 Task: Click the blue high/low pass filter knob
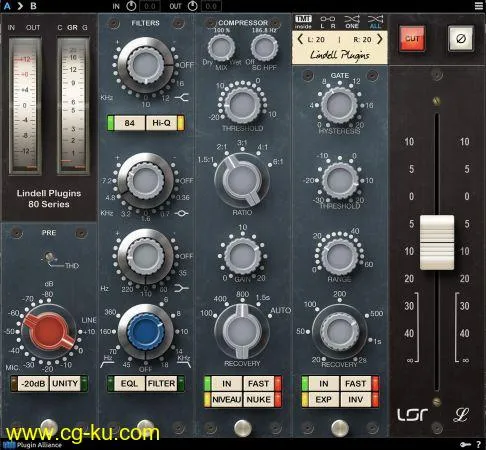146,332
